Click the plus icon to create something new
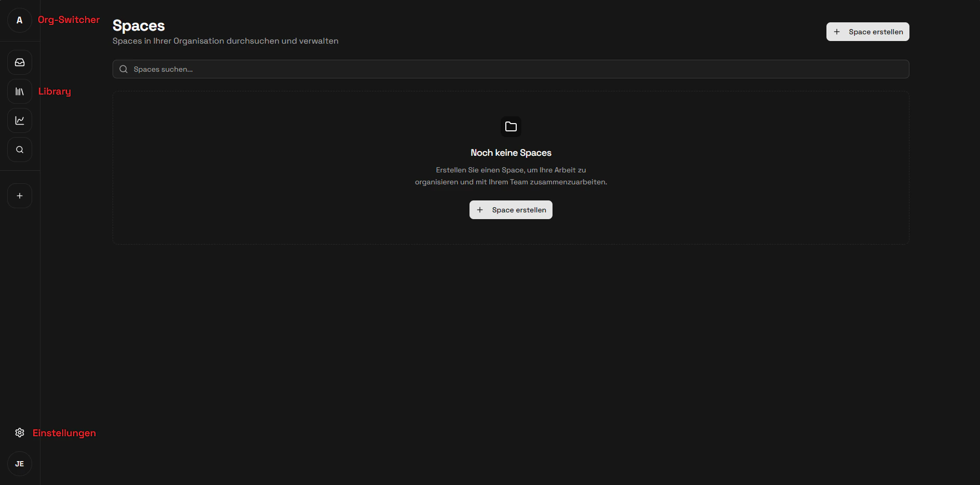Image resolution: width=980 pixels, height=485 pixels. pos(19,195)
